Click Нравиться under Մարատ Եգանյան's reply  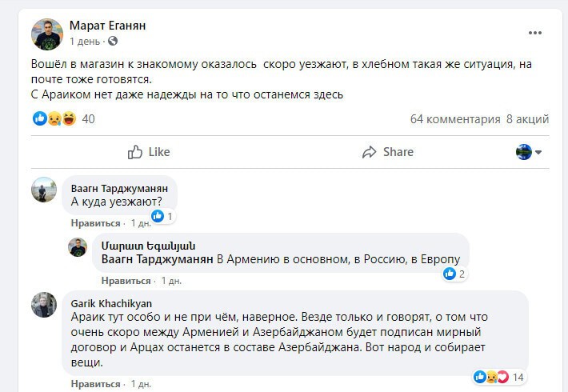pos(126,281)
